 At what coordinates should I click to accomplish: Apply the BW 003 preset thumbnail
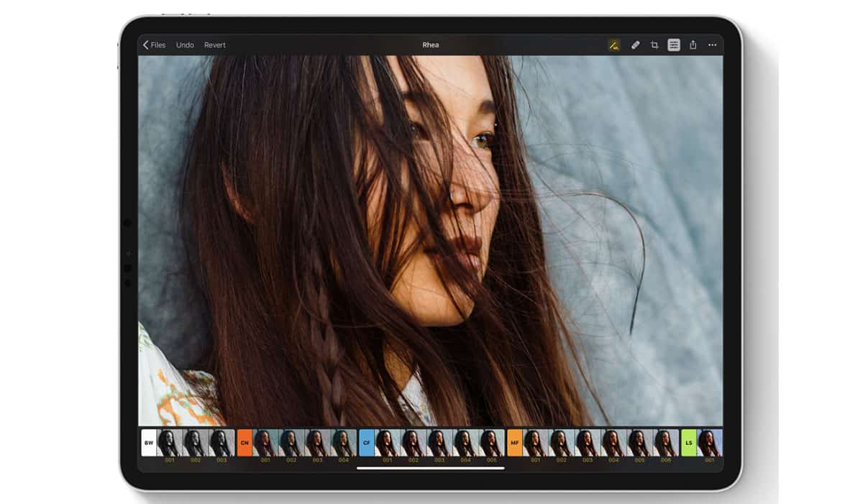pos(222,443)
